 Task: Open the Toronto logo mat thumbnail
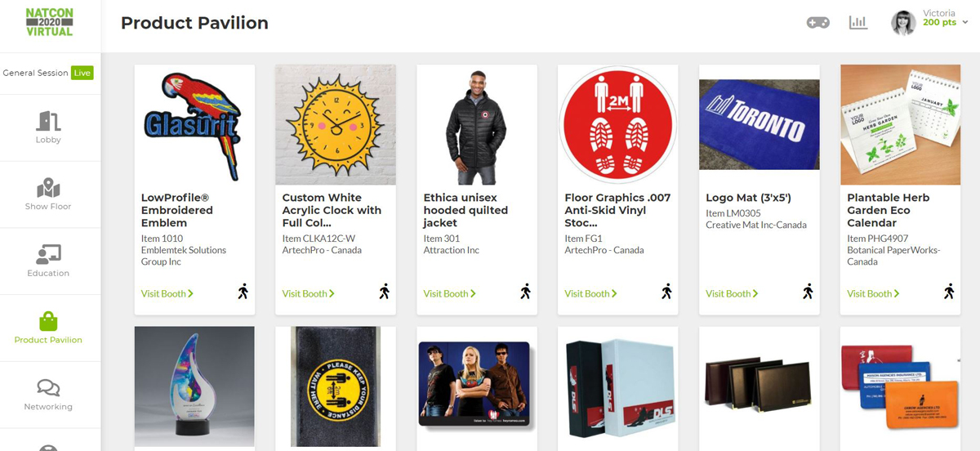click(759, 125)
